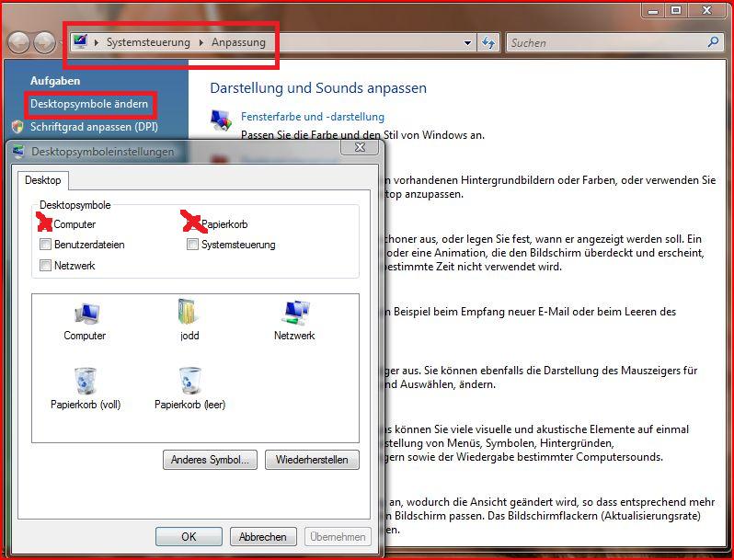Click the Aufgaben sidebar heading
The image size is (734, 560).
(55, 81)
